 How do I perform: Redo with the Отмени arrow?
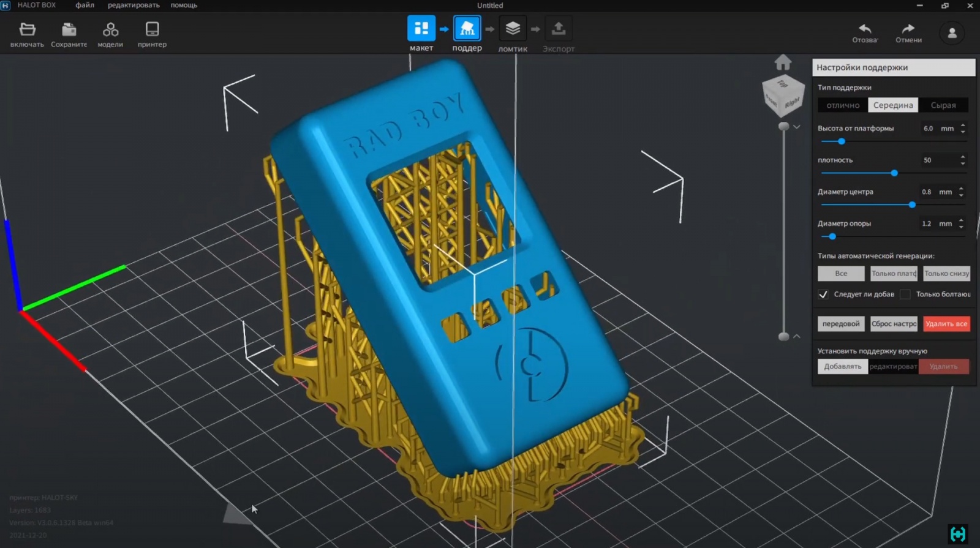908,33
